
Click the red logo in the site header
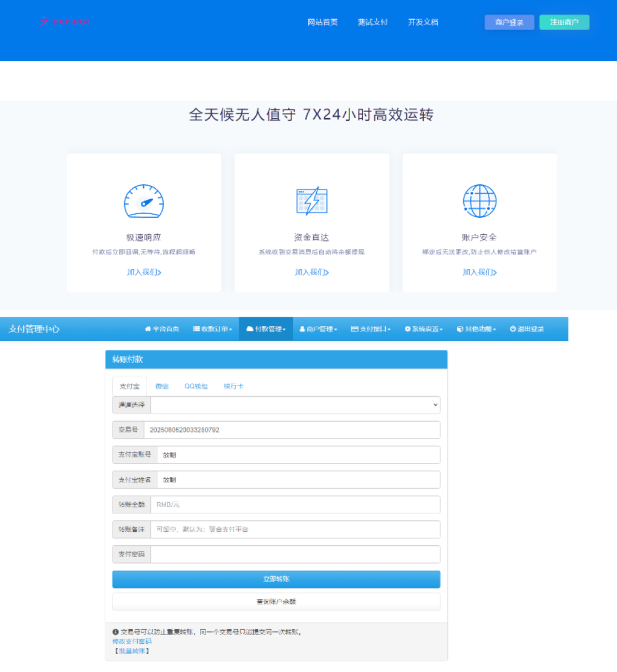(65, 22)
